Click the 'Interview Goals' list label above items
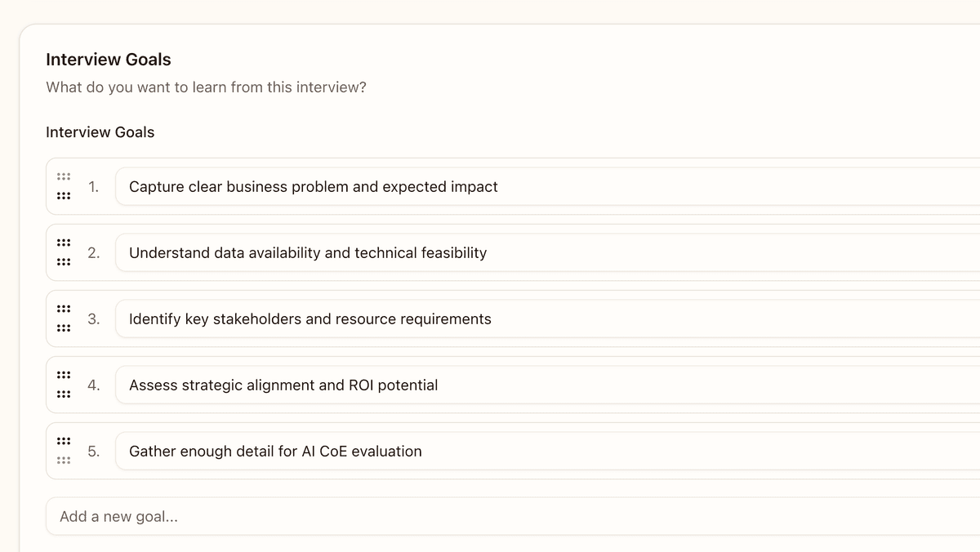Viewport: 980px width, 552px height. tap(100, 131)
